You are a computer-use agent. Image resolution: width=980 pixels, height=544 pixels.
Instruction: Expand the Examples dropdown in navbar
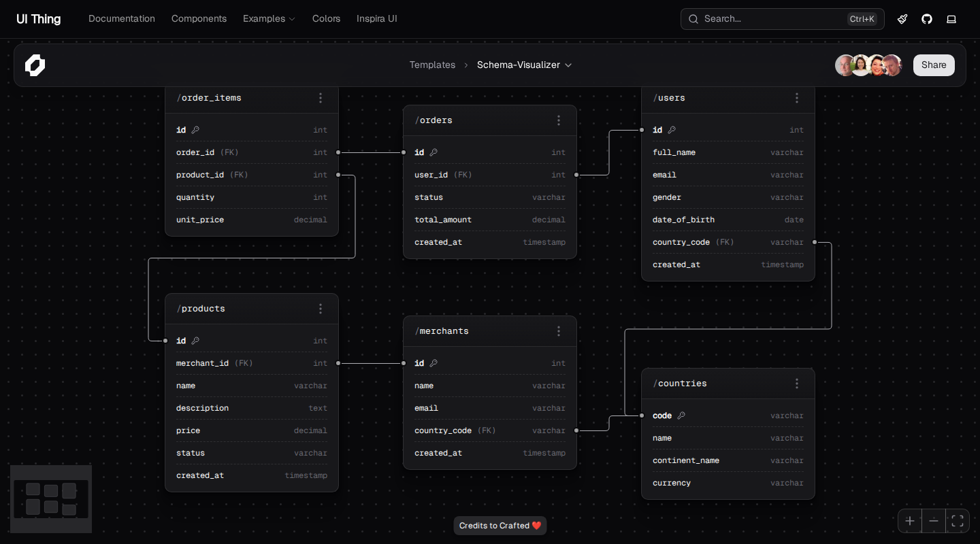(269, 19)
